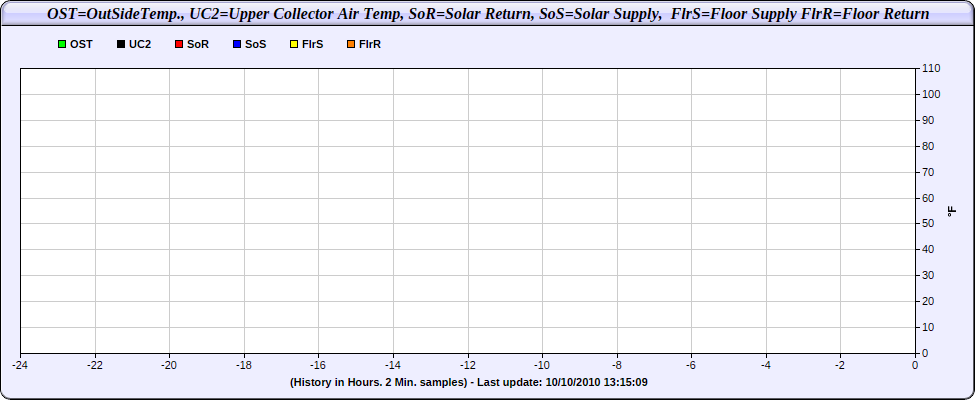Select the FlrR legend text label
This screenshot has width=975, height=400.
click(x=370, y=45)
